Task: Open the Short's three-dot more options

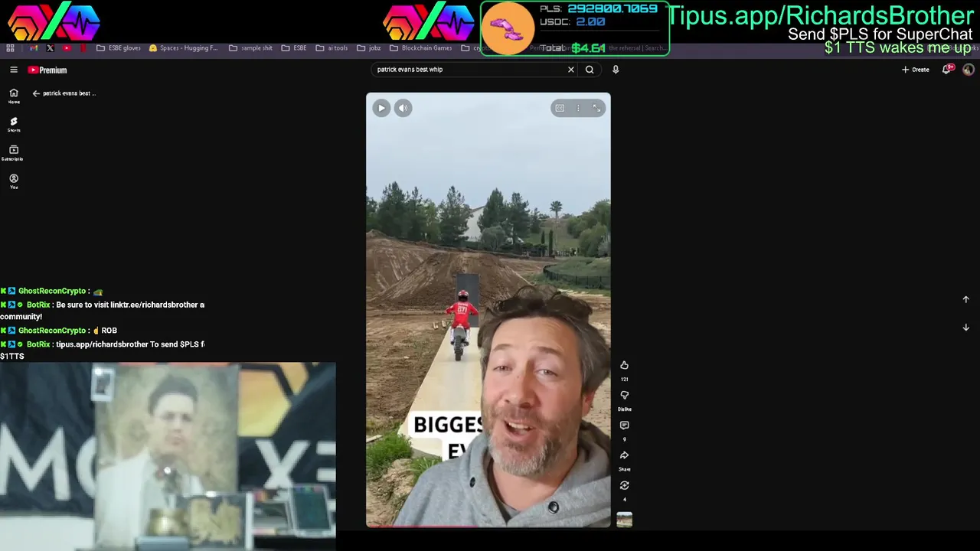Action: [578, 108]
